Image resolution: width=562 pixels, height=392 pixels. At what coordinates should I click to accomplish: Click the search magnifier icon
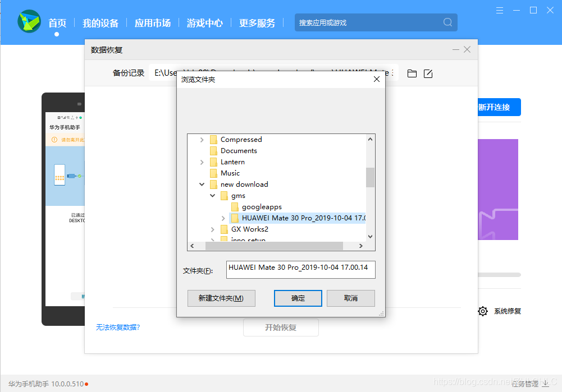[x=447, y=22]
